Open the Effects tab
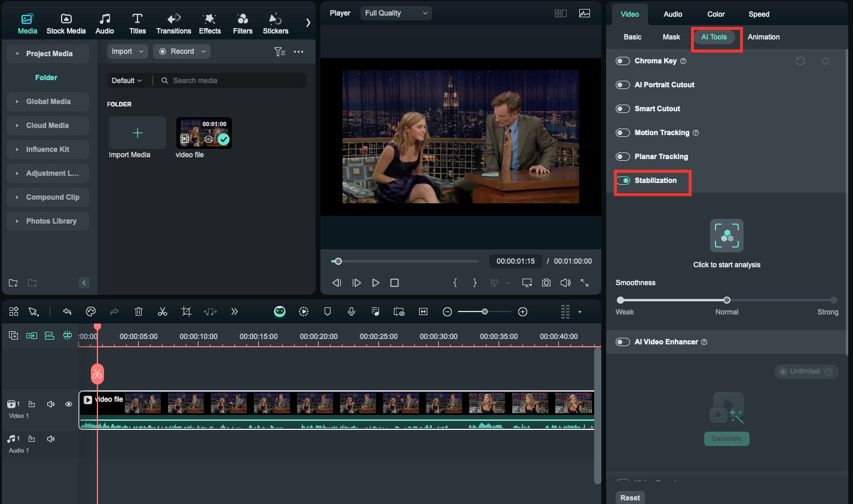Screen dimensions: 853x504 pos(210,24)
